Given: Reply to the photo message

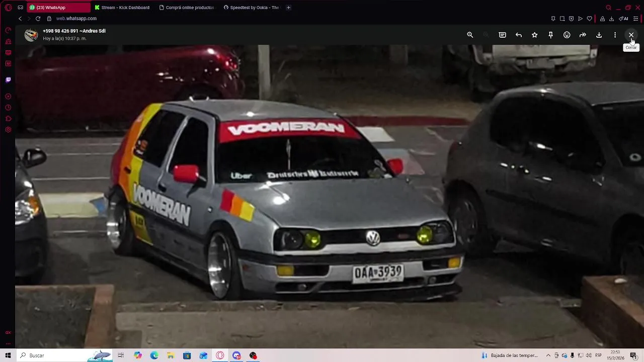Looking at the screenshot, I should tap(518, 35).
